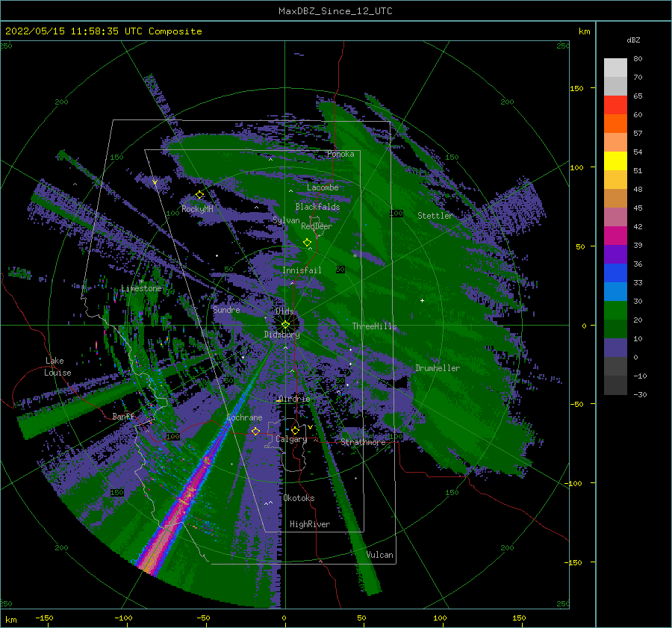Click the radar center marker near Olds
This screenshot has width=672, height=628.
click(x=285, y=325)
